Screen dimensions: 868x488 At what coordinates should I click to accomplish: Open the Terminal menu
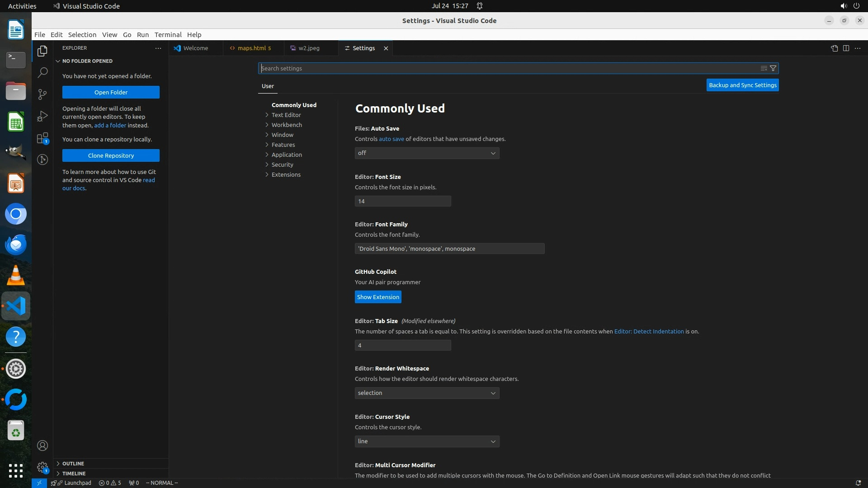tap(168, 34)
